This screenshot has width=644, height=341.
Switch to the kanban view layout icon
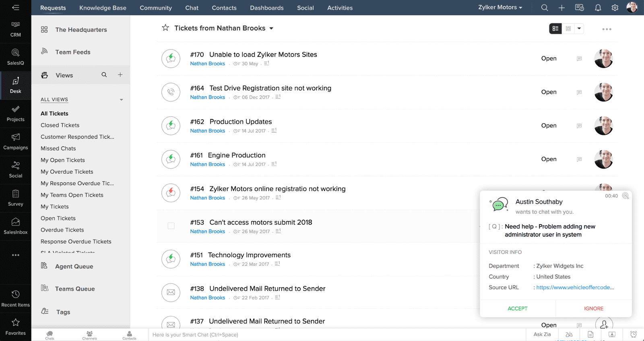point(568,29)
